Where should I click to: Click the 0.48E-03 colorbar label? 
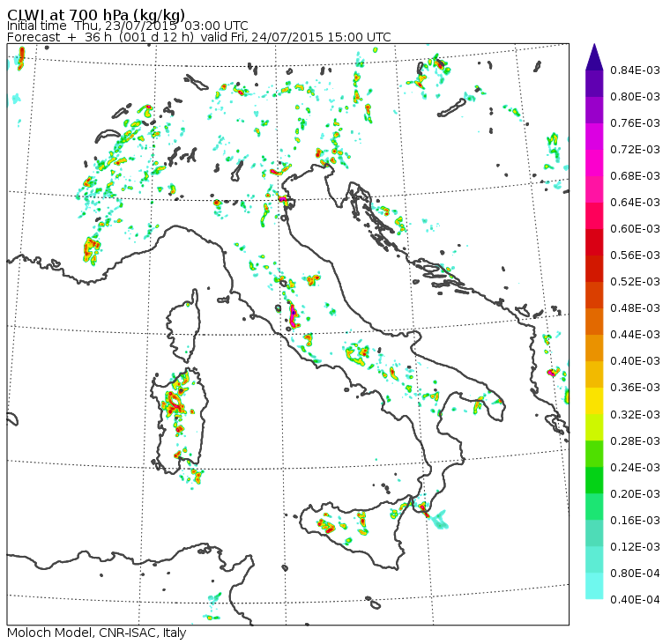pyautogui.click(x=635, y=308)
